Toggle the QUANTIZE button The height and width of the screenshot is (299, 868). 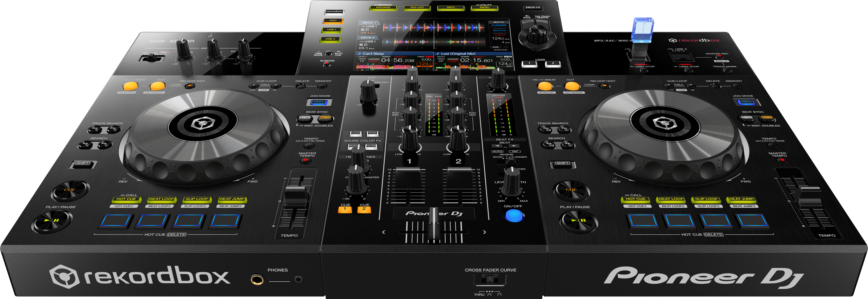click(326, 65)
